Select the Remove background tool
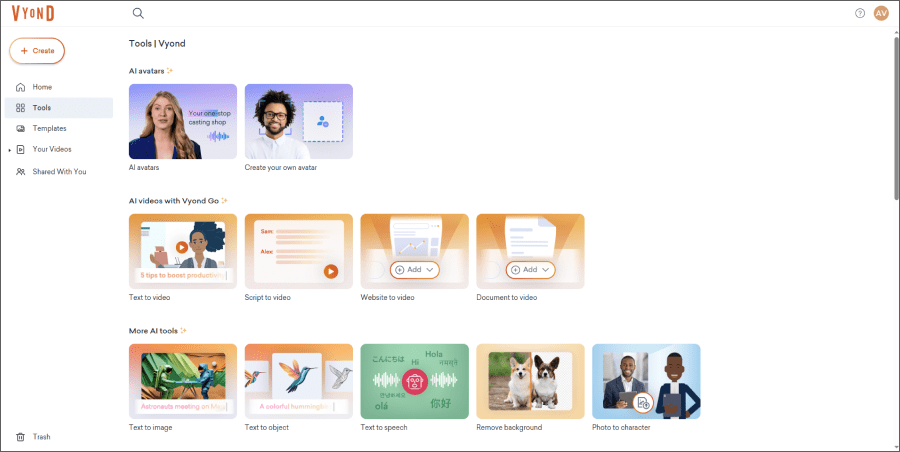Viewport: 900px width, 452px height. 531,381
